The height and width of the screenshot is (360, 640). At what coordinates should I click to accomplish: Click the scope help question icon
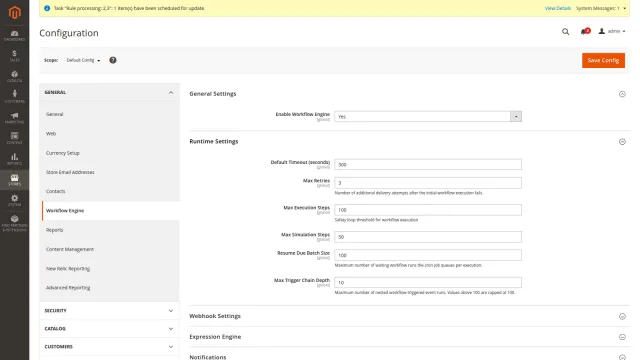[x=113, y=60]
